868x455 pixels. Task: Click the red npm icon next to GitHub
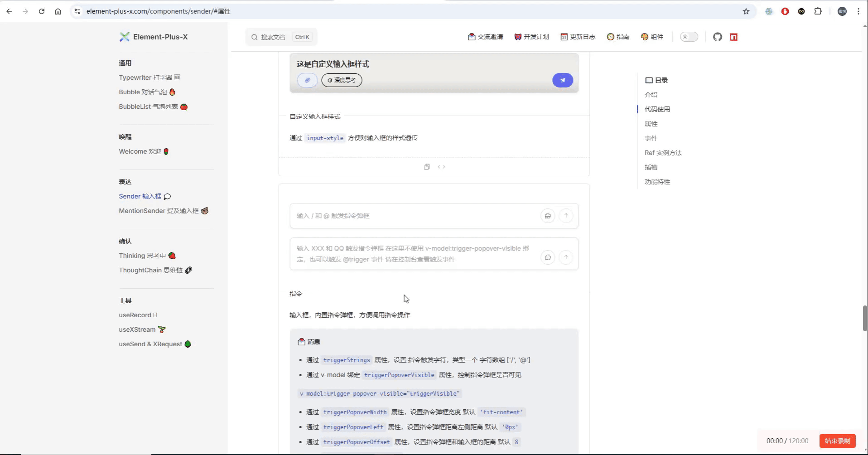[733, 37]
